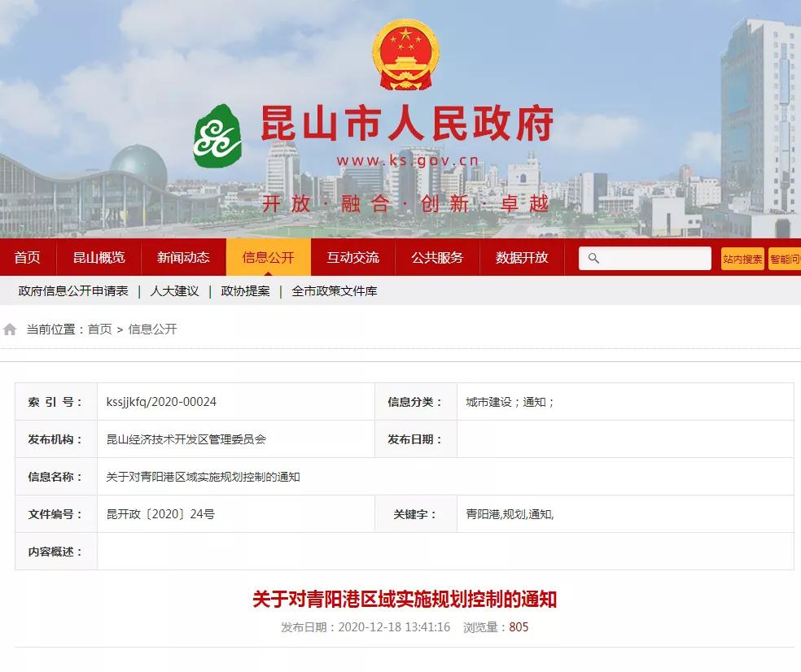801x672 pixels.
Task: Click the magnifying glass search icon
Action: pos(593,258)
